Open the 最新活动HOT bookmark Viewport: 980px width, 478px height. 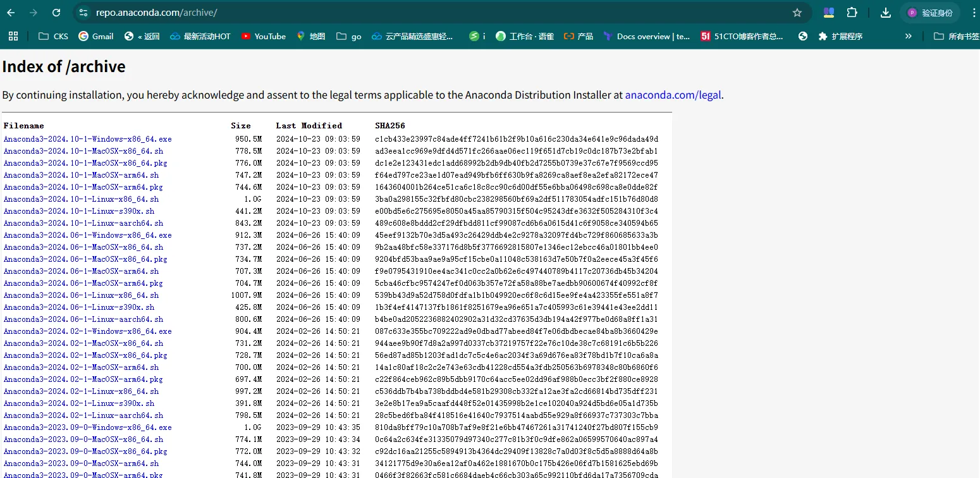pos(200,36)
